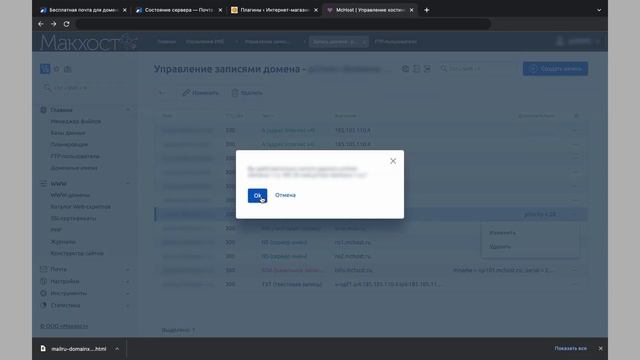The image size is (640, 360).
Task: Open Конструктор сайтов in the sidebar
Action: [77, 253]
